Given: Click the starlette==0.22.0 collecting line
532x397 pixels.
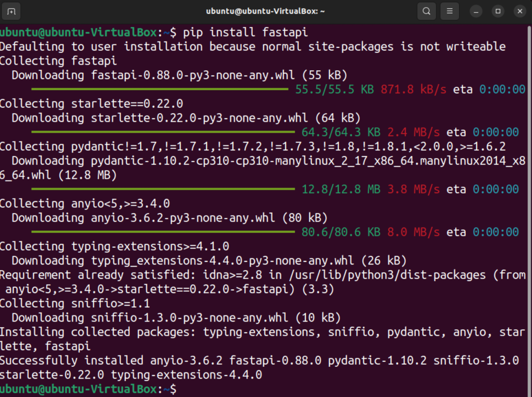Looking at the screenshot, I should click(92, 103).
